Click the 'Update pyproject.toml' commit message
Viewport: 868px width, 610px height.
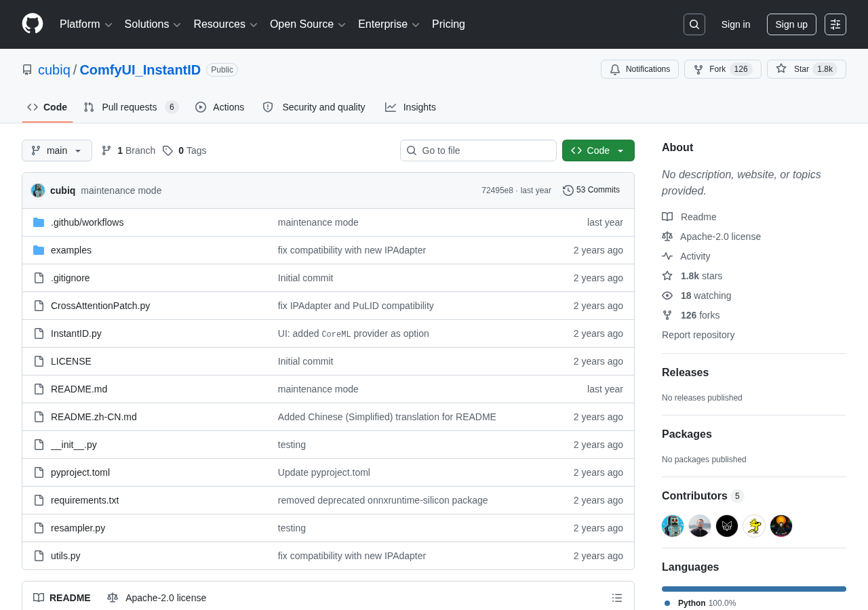click(324, 472)
